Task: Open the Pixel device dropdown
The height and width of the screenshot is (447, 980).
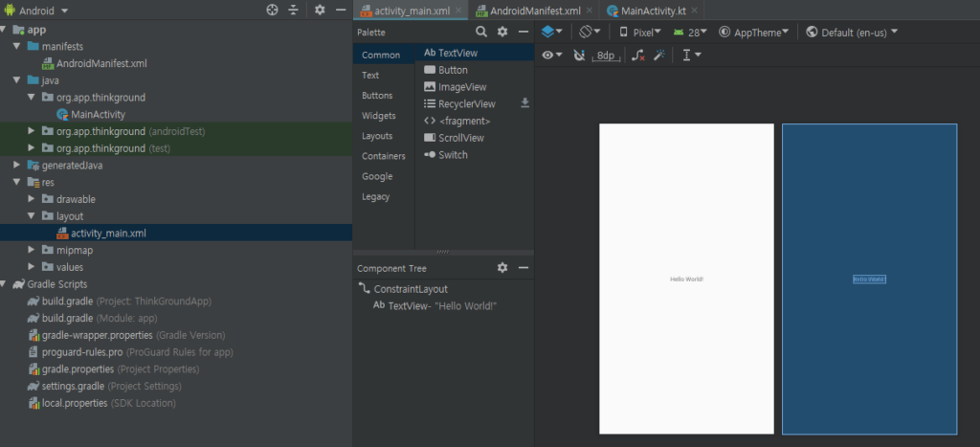Action: click(640, 33)
